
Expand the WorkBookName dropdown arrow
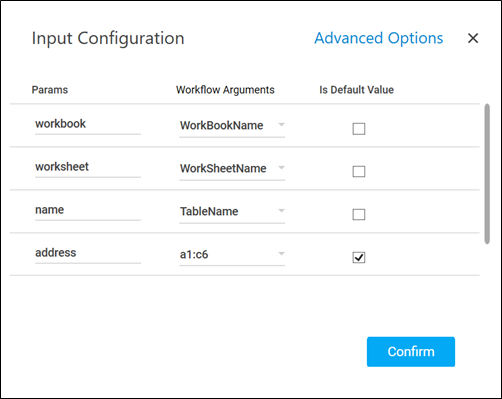point(281,125)
